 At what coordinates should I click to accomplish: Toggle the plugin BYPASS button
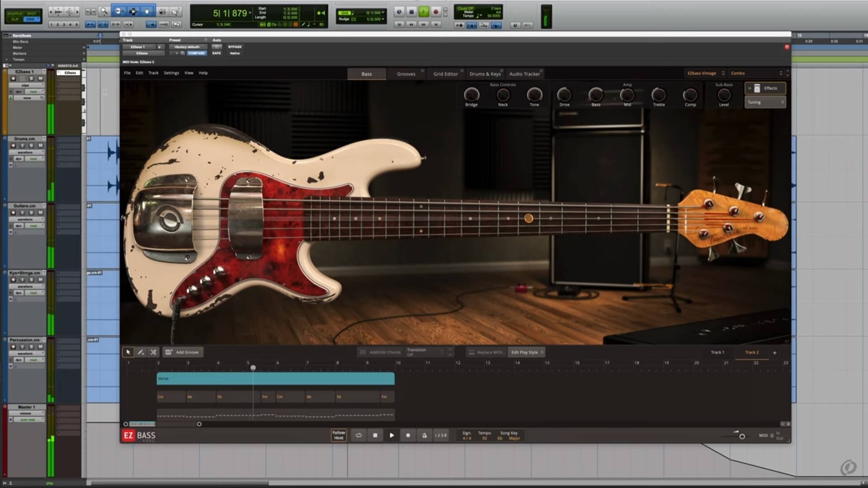235,47
